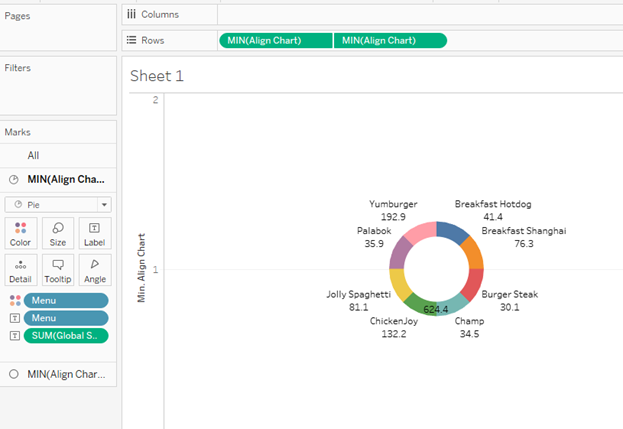Click the Champ label

pos(469,321)
